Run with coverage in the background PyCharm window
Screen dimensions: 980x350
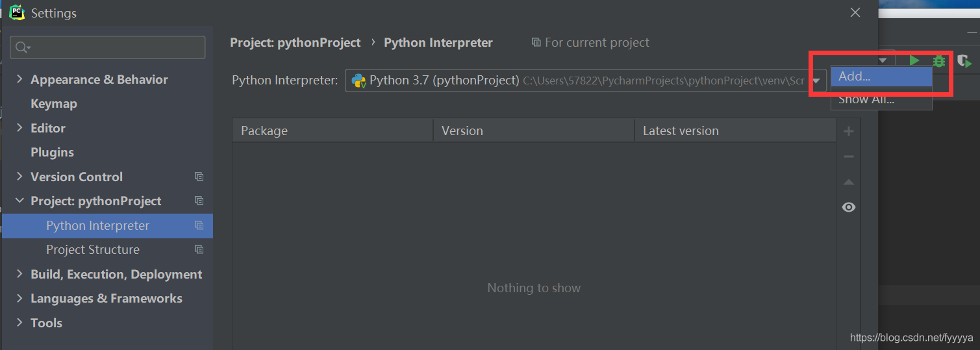(964, 61)
